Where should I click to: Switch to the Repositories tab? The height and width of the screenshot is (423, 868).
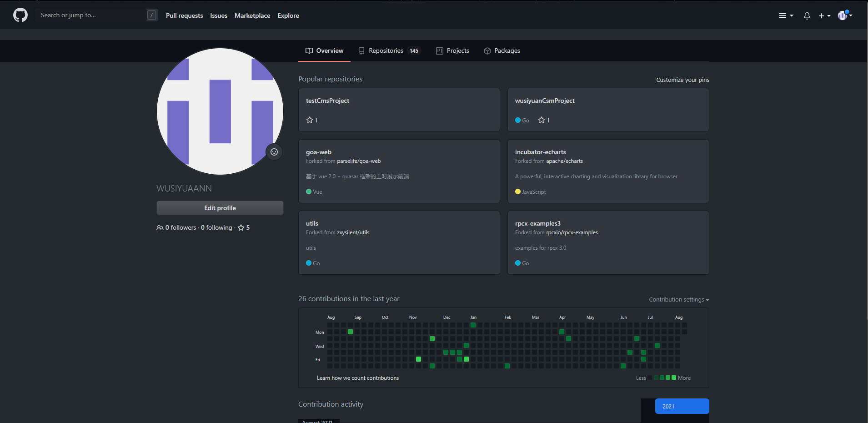pyautogui.click(x=389, y=50)
